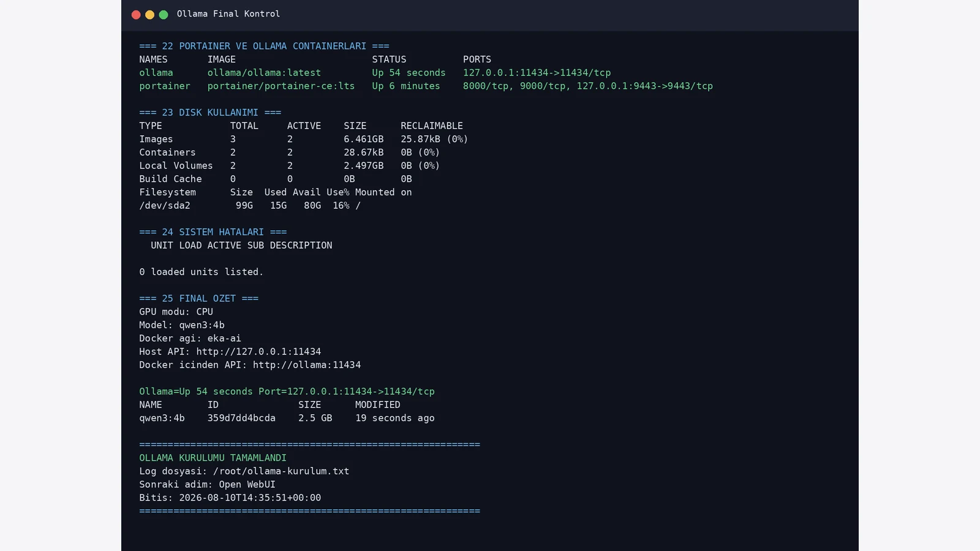Click heading '25 FINAL OZET'
Image resolution: width=980 pixels, height=551 pixels.
[199, 299]
